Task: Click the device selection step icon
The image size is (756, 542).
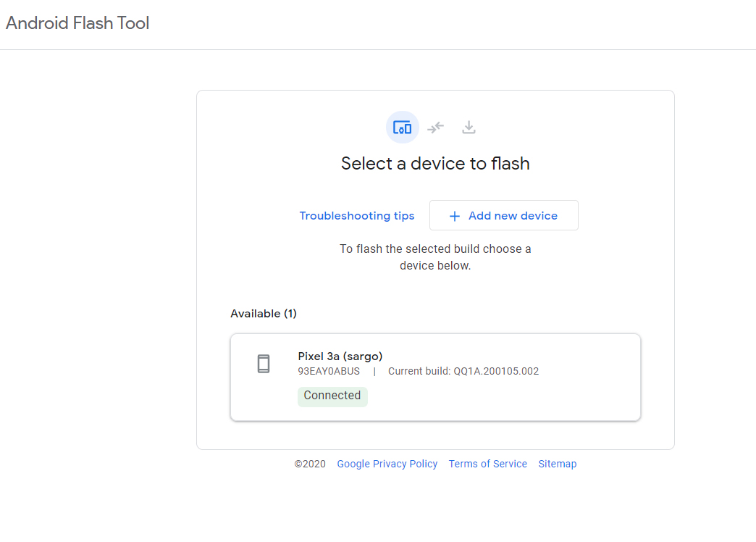Action: pos(402,128)
